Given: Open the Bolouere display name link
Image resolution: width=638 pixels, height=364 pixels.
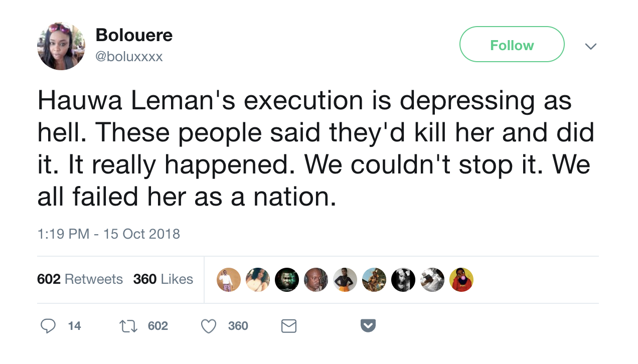Looking at the screenshot, I should coord(134,35).
